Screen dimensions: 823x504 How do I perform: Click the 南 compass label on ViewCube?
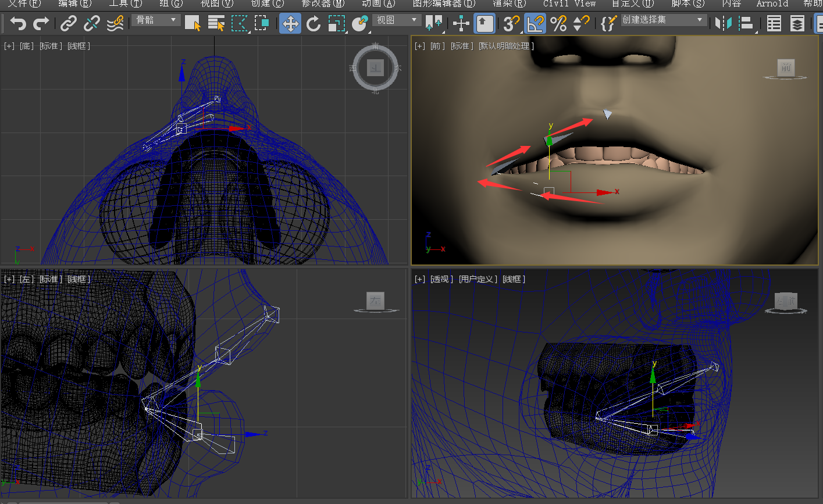(x=375, y=46)
